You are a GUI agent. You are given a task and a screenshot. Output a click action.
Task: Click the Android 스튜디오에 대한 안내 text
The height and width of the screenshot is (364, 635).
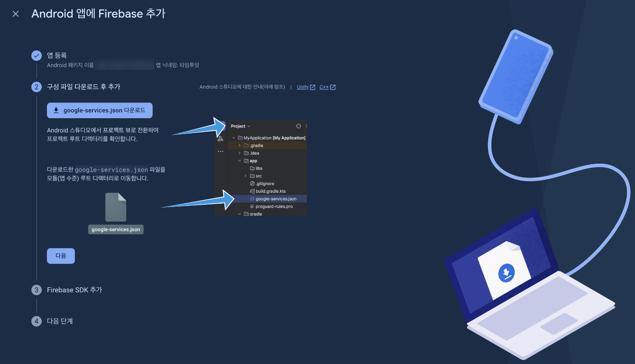click(242, 87)
